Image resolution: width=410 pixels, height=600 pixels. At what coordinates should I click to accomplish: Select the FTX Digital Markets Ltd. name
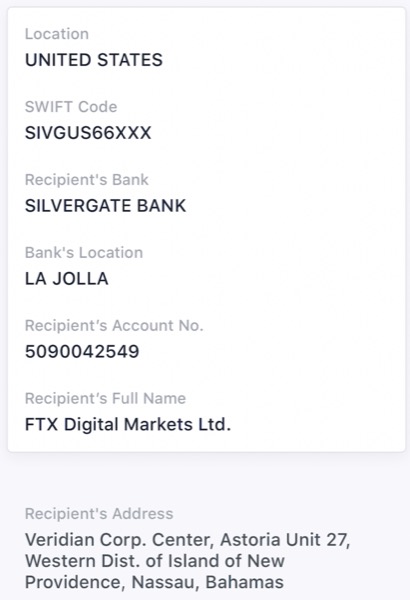(128, 424)
